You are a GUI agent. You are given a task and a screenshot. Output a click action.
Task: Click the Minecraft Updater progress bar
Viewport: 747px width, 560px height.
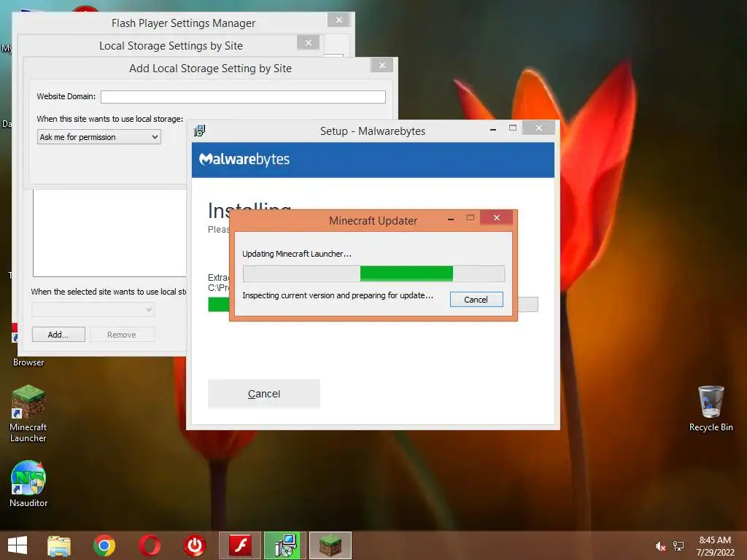point(373,274)
